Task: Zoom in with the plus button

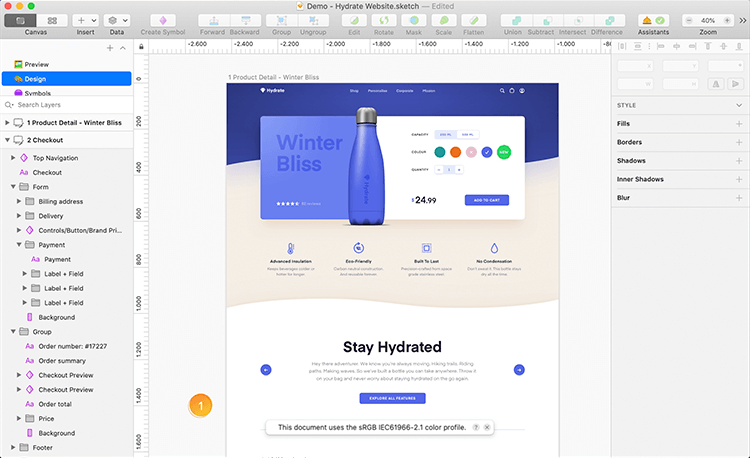Action: (x=727, y=21)
